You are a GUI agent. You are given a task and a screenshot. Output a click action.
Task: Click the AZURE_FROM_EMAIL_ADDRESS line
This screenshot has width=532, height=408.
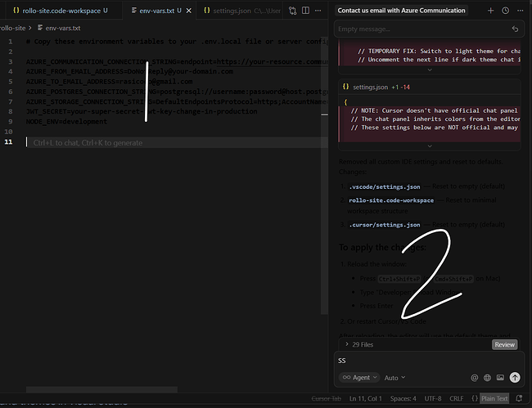tap(129, 71)
